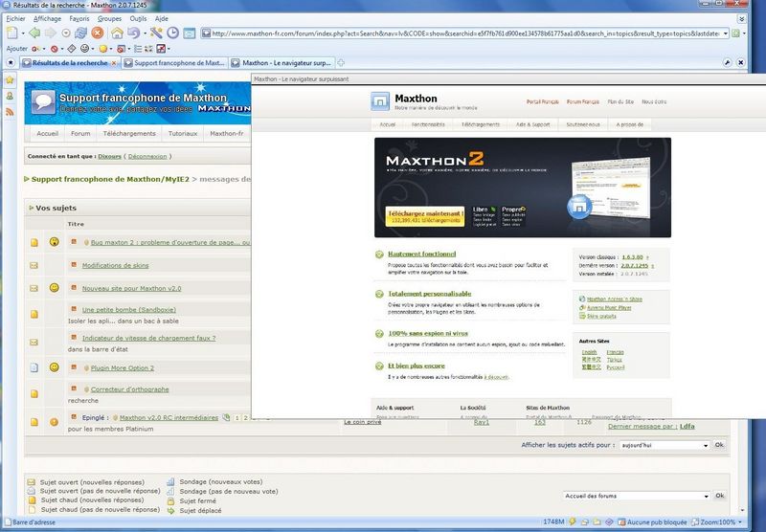Click the diamond icon in the Ajouter toolbar
This screenshot has height=532, width=766.
point(72,49)
